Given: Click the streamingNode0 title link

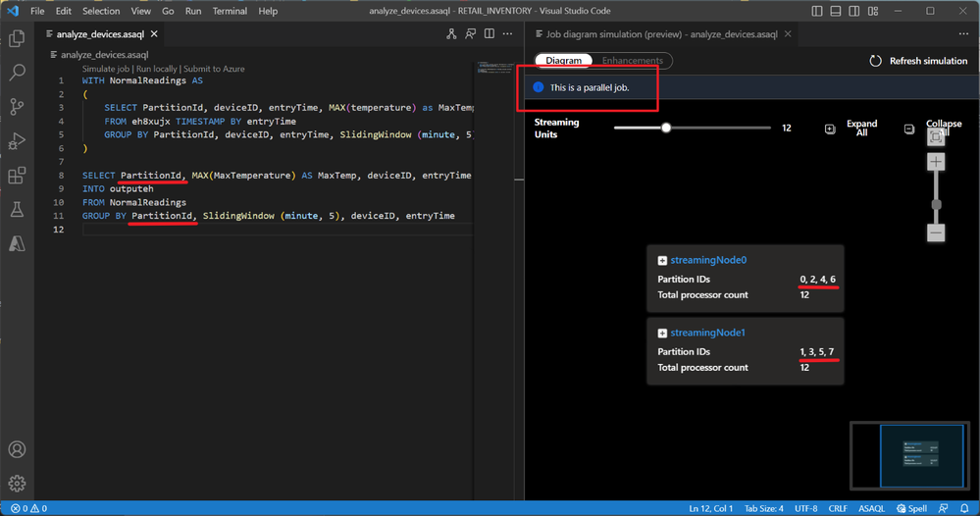Looking at the screenshot, I should [708, 260].
